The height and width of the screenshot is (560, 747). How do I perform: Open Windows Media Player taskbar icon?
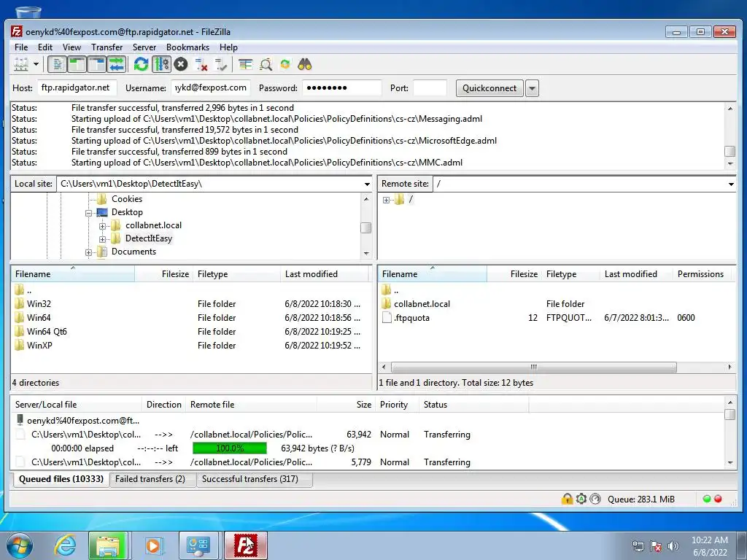tap(153, 545)
